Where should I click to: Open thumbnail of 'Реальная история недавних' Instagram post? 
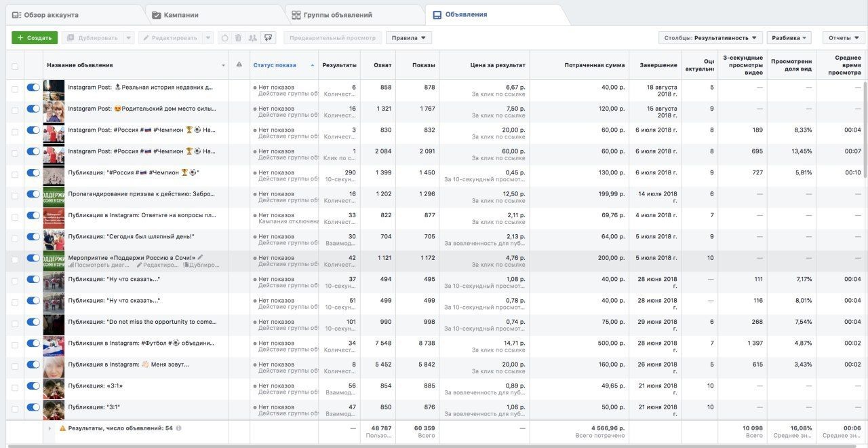54,90
